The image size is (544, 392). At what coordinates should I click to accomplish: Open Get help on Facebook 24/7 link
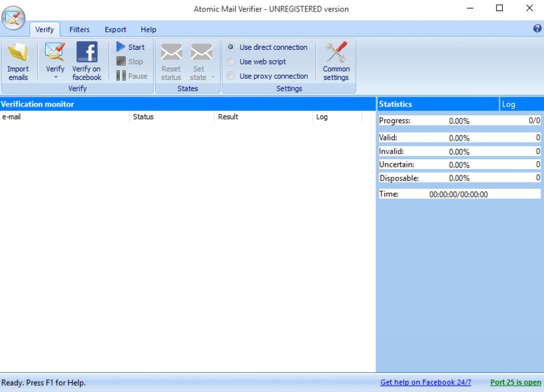coord(426,382)
